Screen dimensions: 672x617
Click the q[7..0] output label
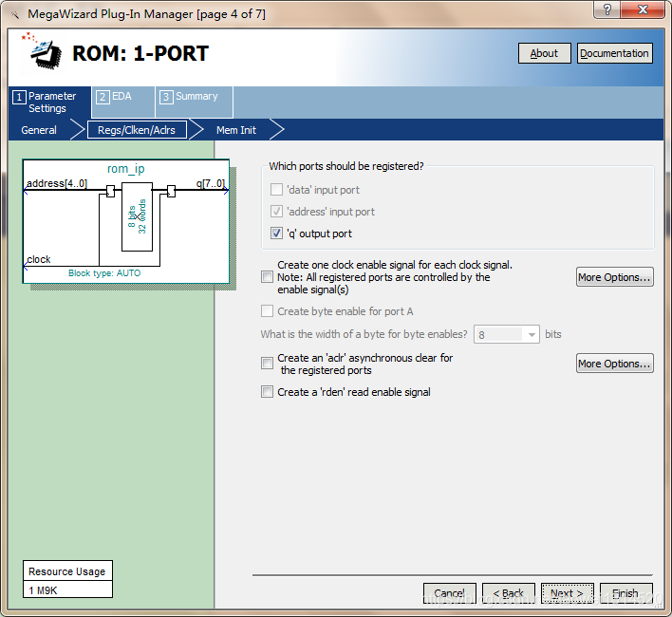(x=211, y=183)
